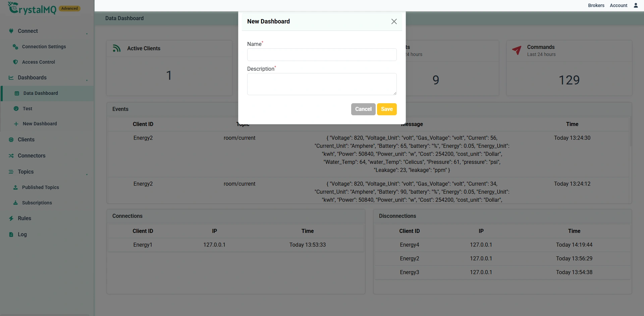The width and height of the screenshot is (644, 316).
Task: Click the Clients chip icon
Action: tap(11, 139)
